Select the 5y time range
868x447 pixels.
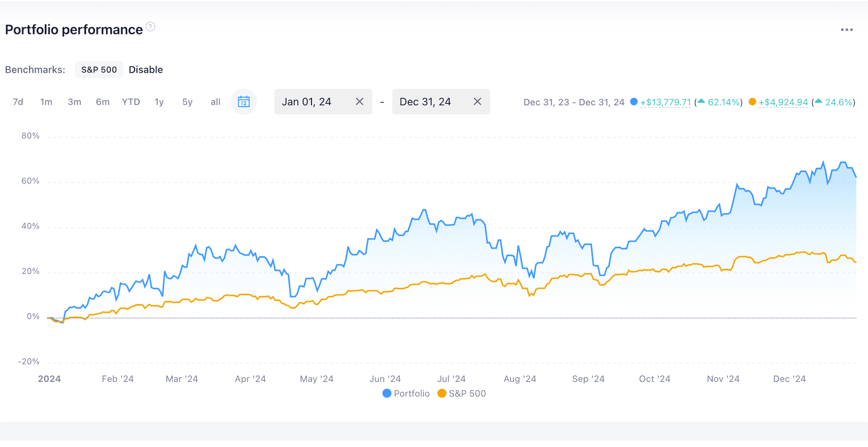click(187, 102)
